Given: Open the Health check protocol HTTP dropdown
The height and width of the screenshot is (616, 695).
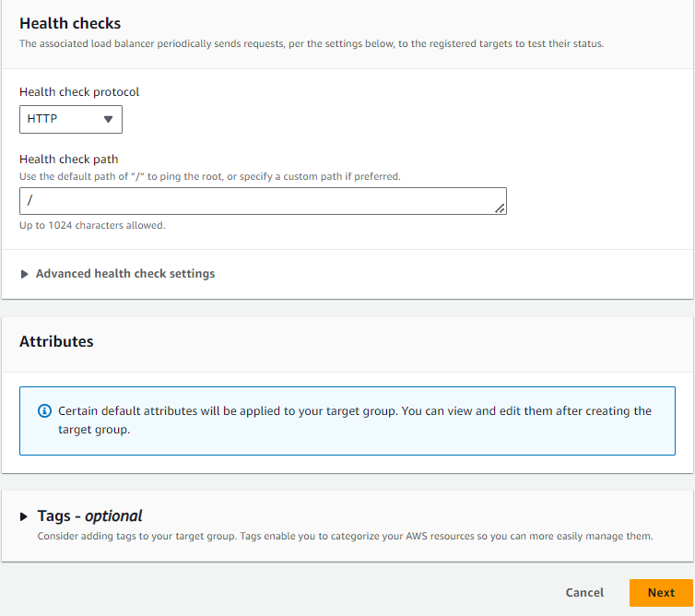Looking at the screenshot, I should [70, 119].
